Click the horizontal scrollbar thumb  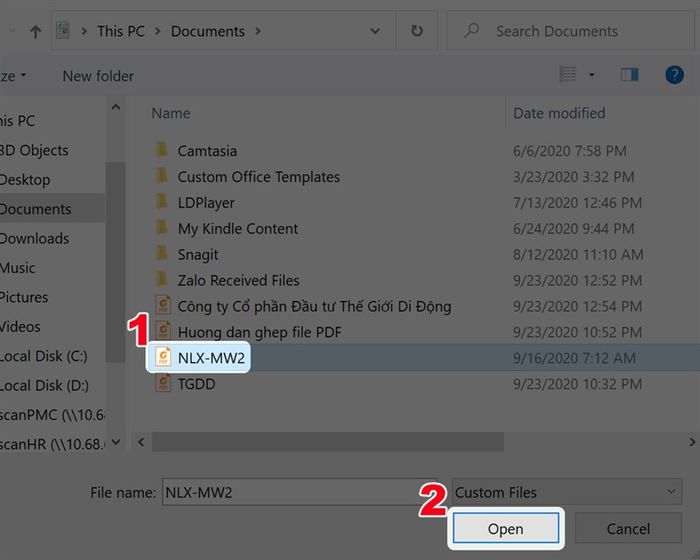(328, 442)
